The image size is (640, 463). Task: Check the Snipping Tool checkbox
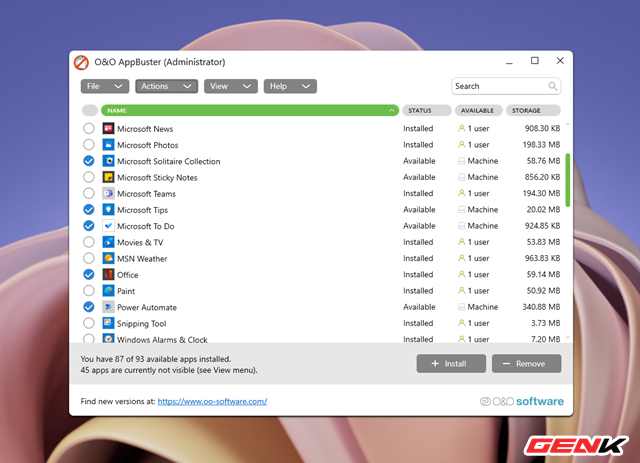click(89, 323)
